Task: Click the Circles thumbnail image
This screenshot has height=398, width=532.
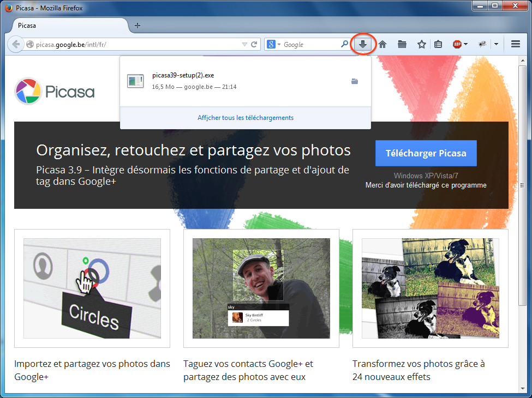Action: pos(92,288)
